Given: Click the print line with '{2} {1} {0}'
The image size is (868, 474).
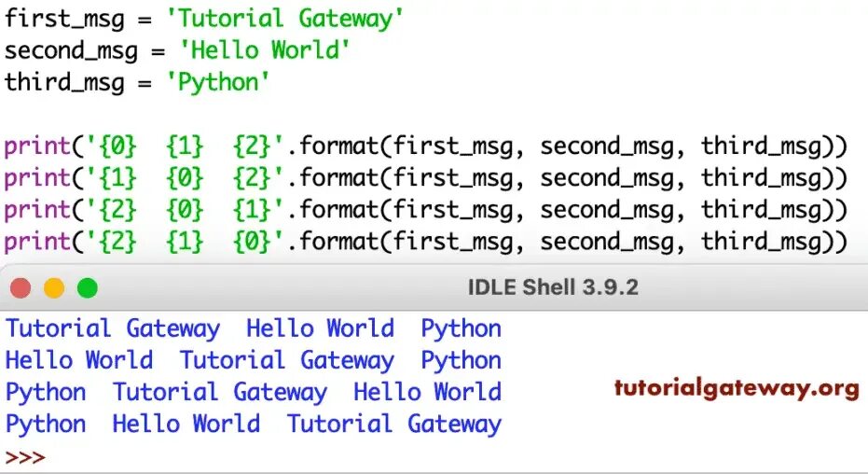Looking at the screenshot, I should tap(426, 242).
